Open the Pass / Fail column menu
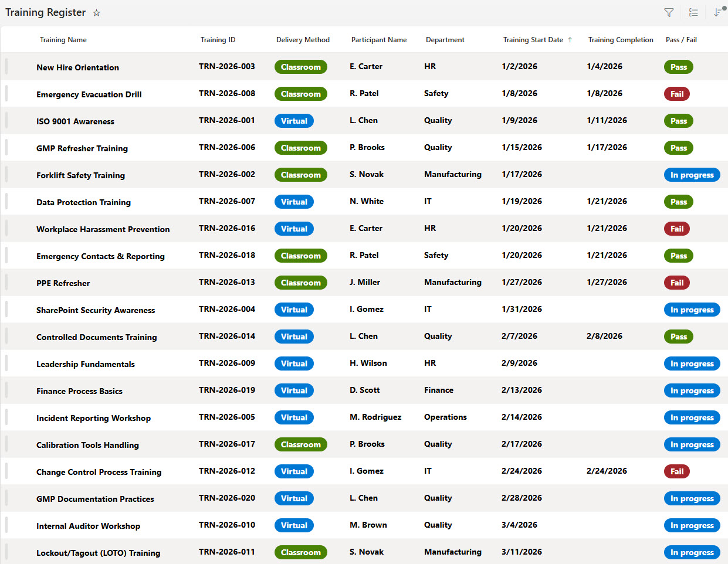The image size is (728, 564). (x=681, y=39)
